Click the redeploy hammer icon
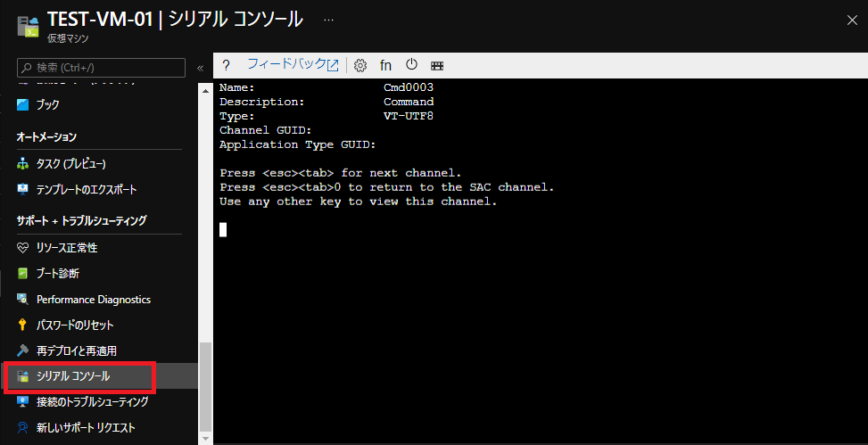The width and height of the screenshot is (868, 445). 22,350
